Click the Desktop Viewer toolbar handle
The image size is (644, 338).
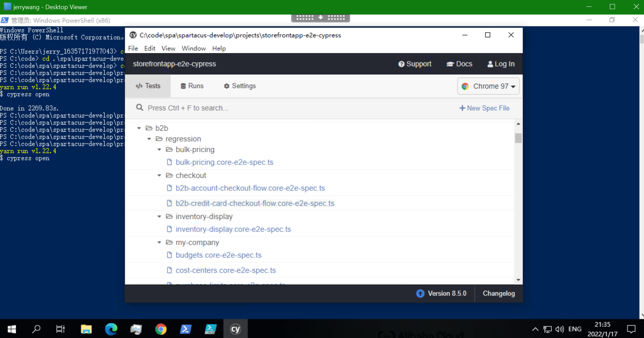point(321,18)
